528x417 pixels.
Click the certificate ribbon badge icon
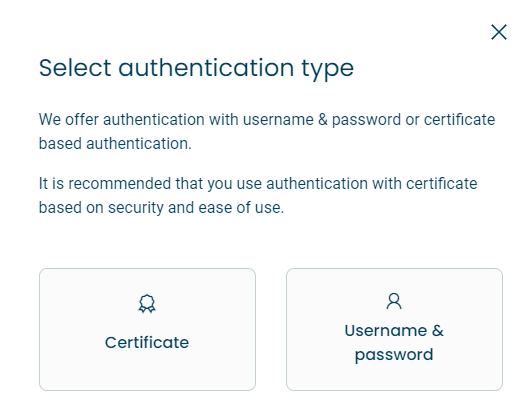pyautogui.click(x=147, y=304)
